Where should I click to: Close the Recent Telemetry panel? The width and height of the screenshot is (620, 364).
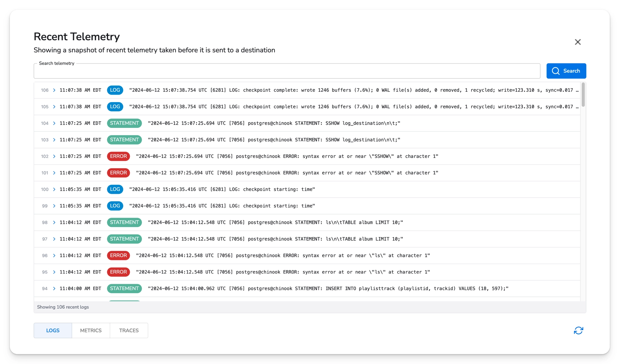tap(578, 42)
